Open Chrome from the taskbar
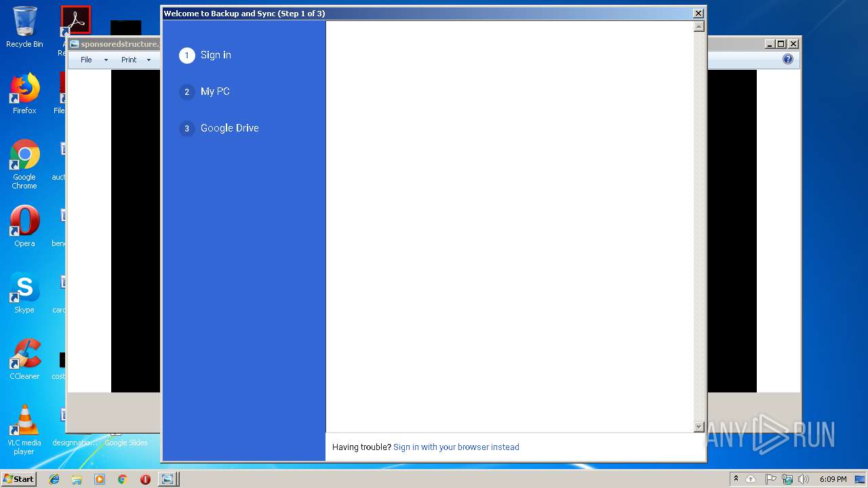Image resolution: width=868 pixels, height=488 pixels. coord(122,479)
